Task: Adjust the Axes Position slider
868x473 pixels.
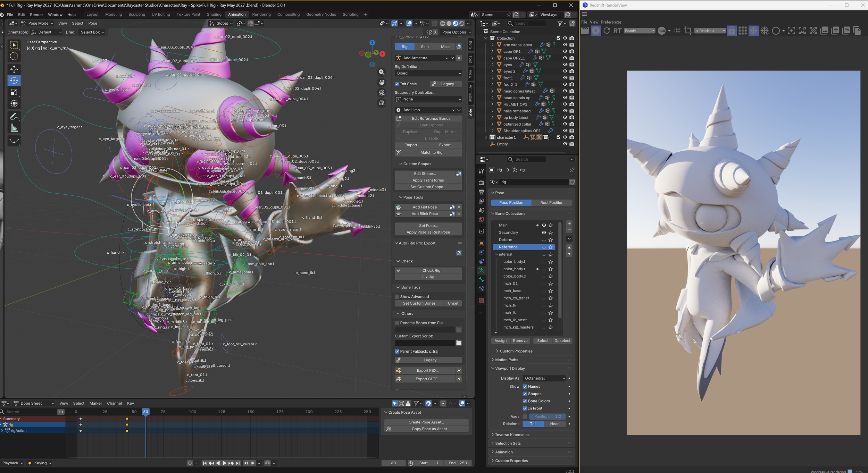Action: click(x=547, y=417)
